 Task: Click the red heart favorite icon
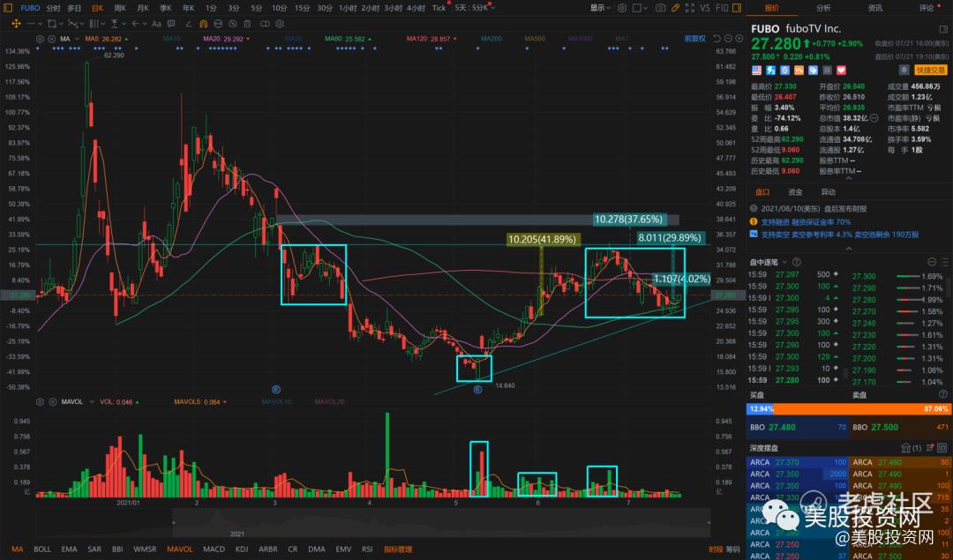click(x=841, y=71)
